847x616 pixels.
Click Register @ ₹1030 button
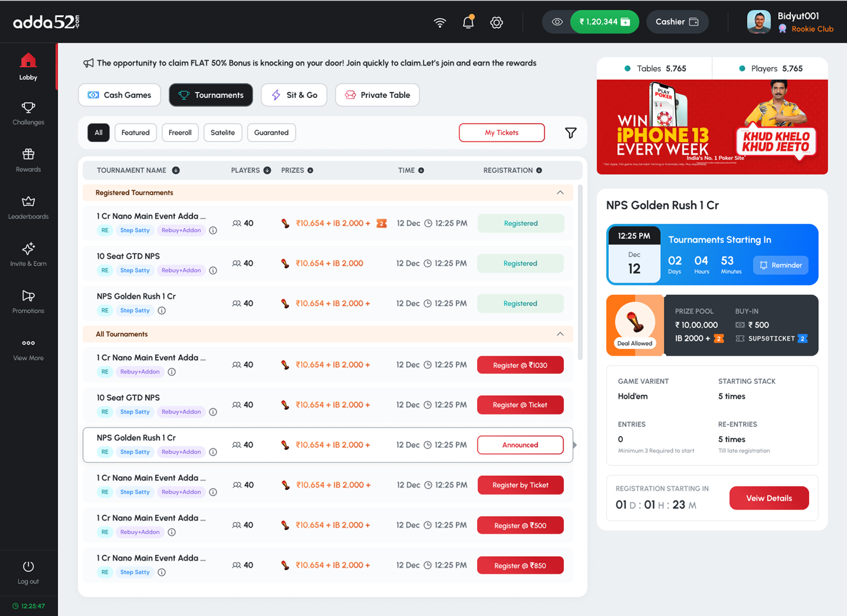tap(521, 365)
